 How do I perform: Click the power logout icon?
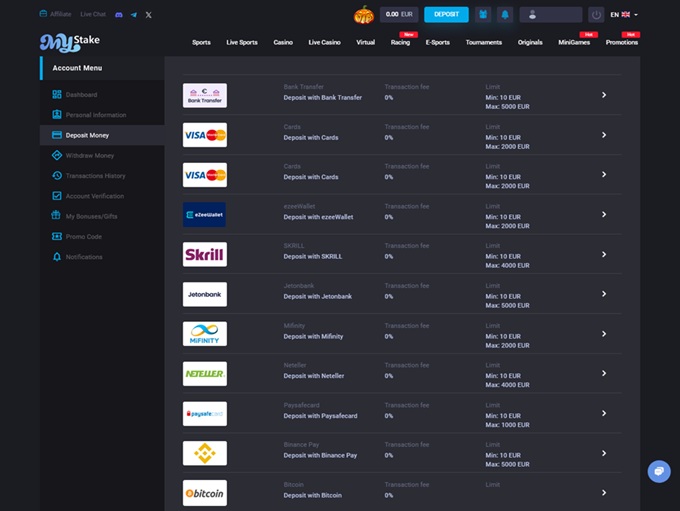point(596,15)
